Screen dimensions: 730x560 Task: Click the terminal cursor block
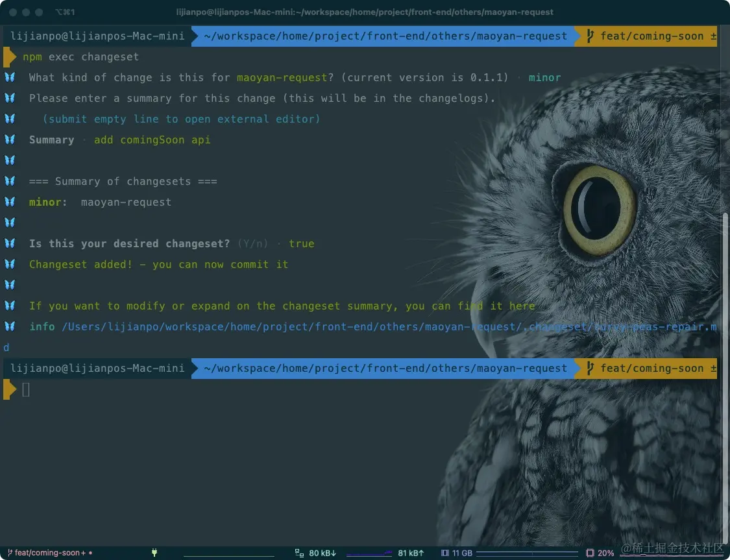(26, 389)
